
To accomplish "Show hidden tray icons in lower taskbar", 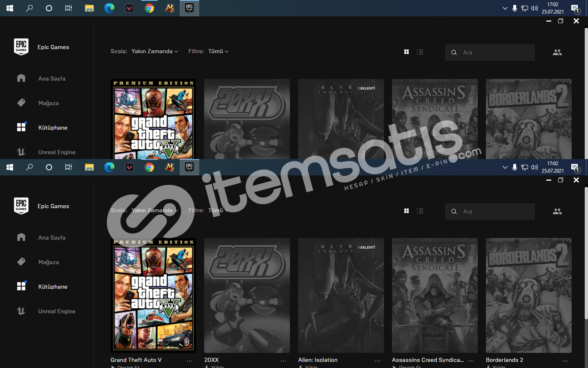I will [505, 167].
